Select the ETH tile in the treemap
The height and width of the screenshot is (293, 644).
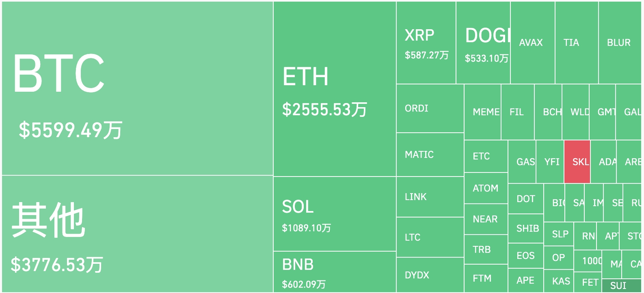click(335, 88)
